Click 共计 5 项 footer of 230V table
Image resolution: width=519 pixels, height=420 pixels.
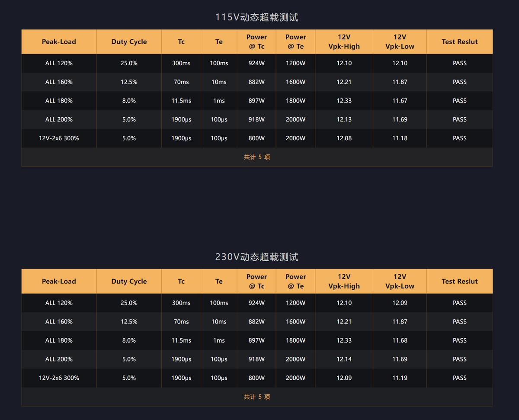pyautogui.click(x=257, y=397)
